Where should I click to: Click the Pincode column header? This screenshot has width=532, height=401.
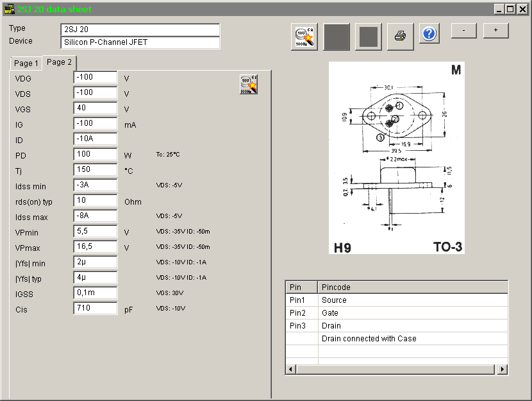pyautogui.click(x=413, y=287)
